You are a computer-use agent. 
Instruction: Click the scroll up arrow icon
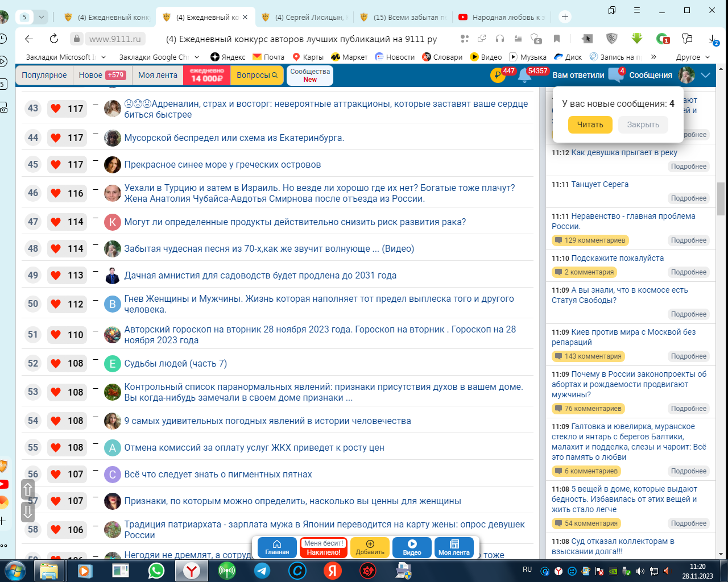click(x=28, y=489)
